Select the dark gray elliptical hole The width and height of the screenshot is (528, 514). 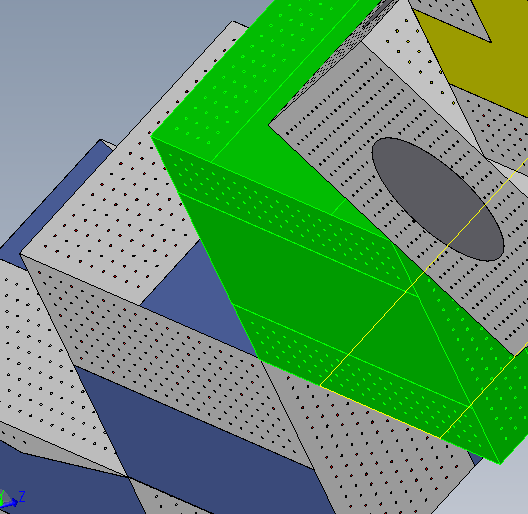point(437,199)
